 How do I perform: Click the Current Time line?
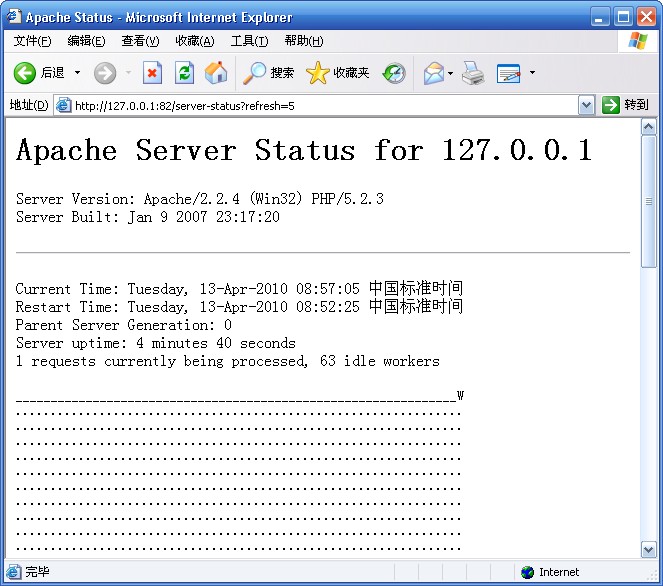tap(239, 289)
